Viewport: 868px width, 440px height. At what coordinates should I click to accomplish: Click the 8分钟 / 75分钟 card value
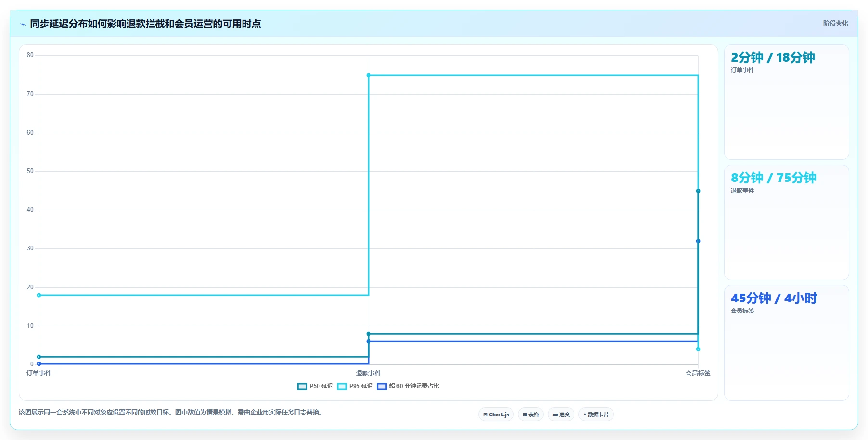coord(774,178)
